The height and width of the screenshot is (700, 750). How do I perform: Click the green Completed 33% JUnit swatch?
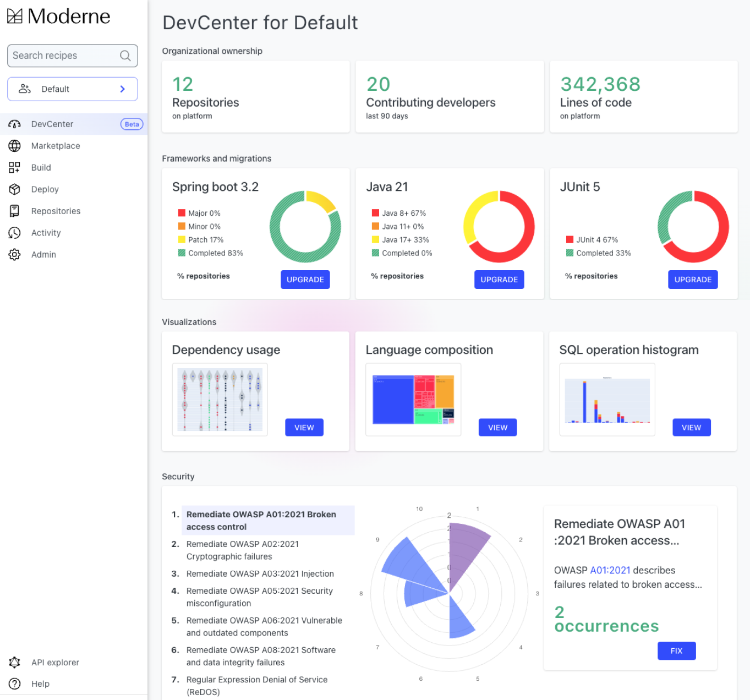tap(570, 253)
